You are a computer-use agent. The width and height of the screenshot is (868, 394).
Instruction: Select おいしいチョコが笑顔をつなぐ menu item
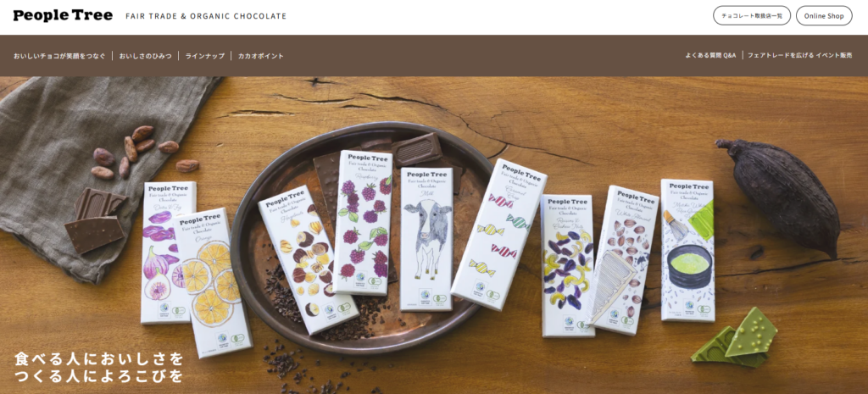[x=59, y=56]
